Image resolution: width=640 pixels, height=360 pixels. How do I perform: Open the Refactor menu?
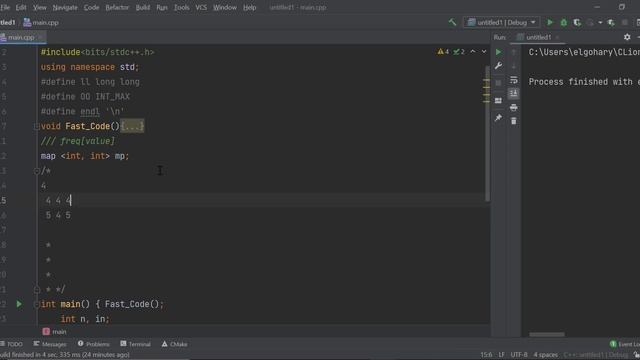(117, 7)
